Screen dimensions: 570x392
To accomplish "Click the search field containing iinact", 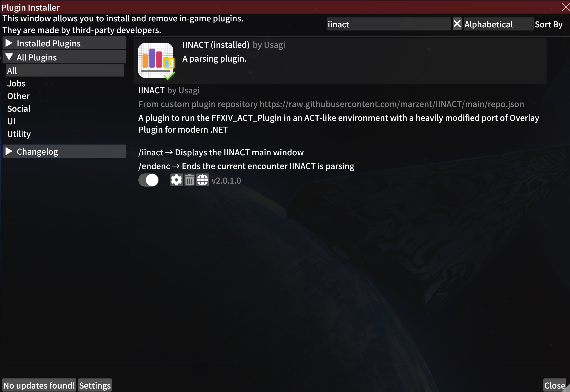I will 388,24.
